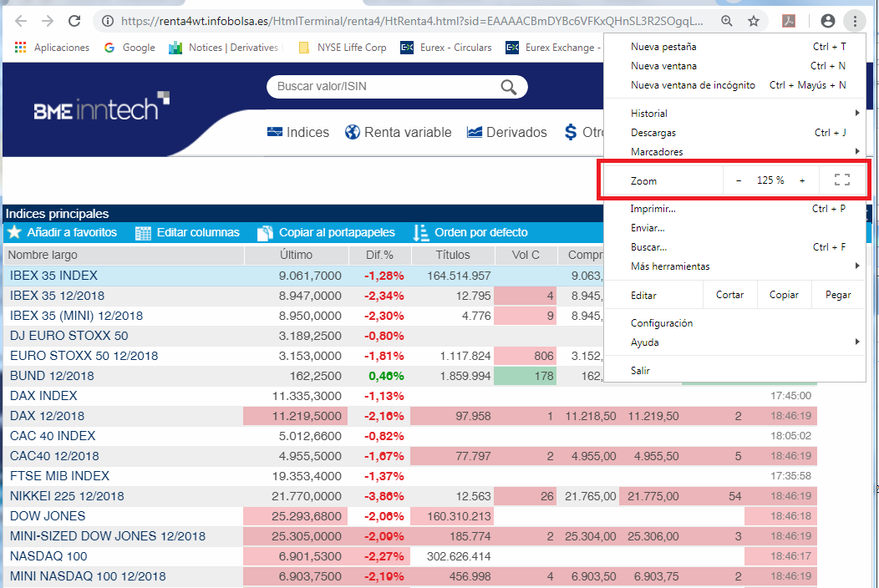Bookmark this page with the star icon

pos(754,22)
